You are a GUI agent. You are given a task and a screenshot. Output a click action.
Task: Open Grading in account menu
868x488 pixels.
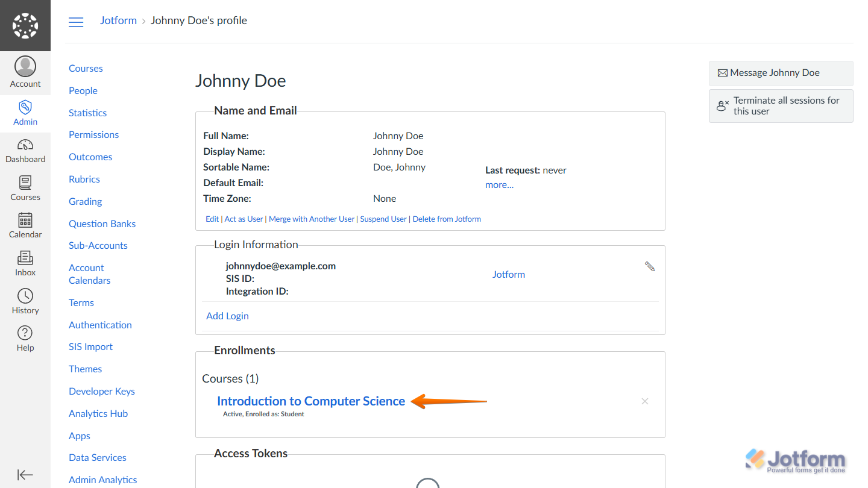click(85, 202)
